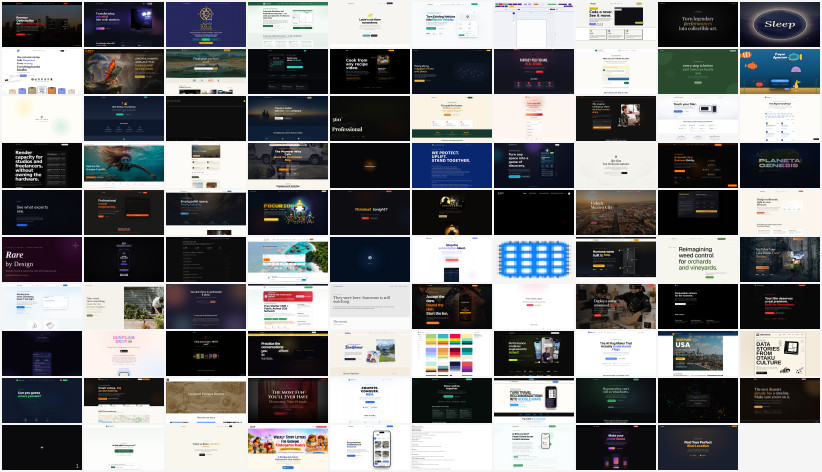The height and width of the screenshot is (472, 822).
Task: Open the 'Can you guess' dark teal thumbnail
Action: coord(42,401)
